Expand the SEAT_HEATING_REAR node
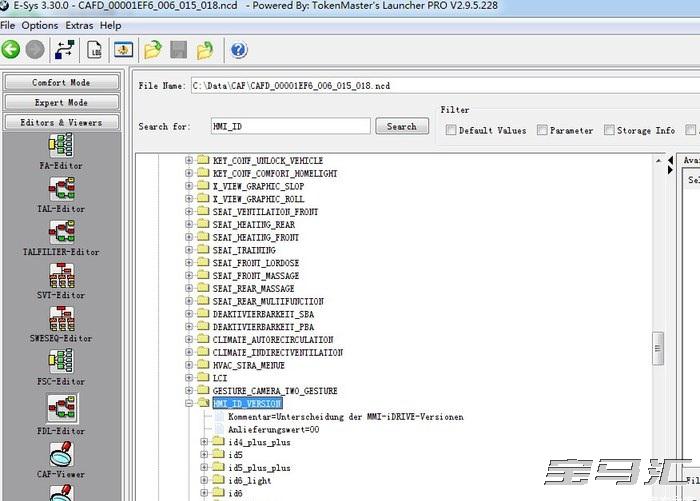Image resolution: width=700 pixels, height=501 pixels. point(189,224)
